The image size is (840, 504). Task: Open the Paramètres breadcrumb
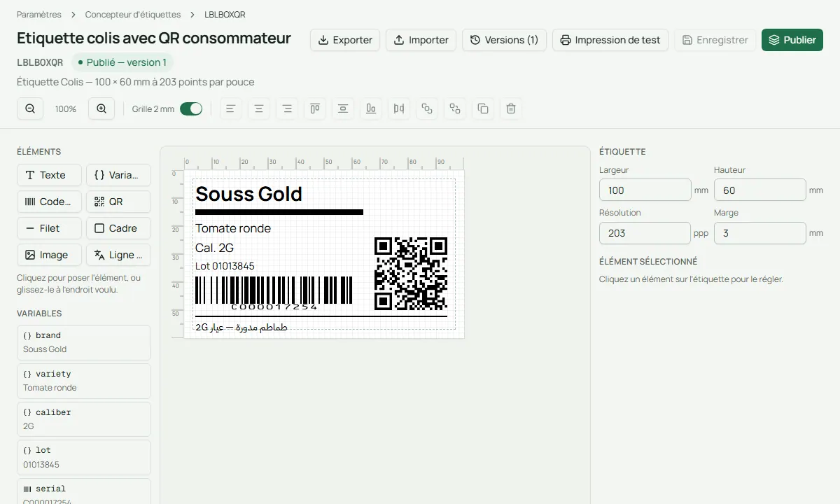(x=39, y=15)
